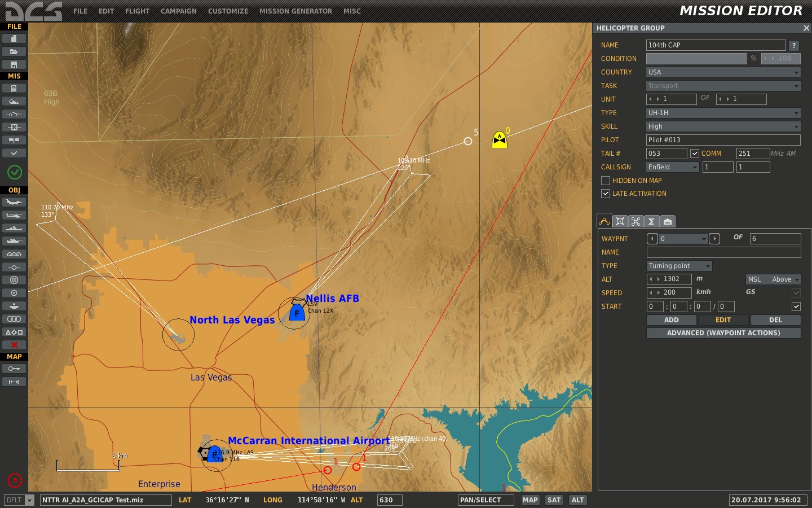812x508 pixels.
Task: Expand the Skill dropdown set to High
Action: (723, 126)
